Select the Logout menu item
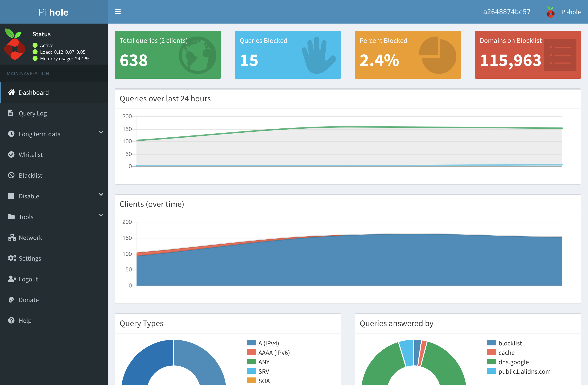Image resolution: width=588 pixels, height=385 pixels. click(x=28, y=279)
